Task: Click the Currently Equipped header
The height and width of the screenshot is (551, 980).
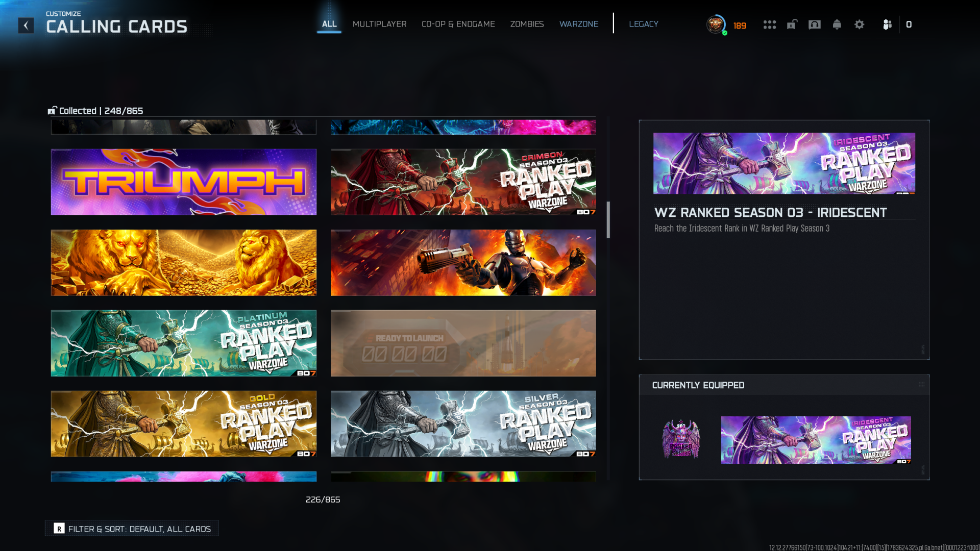Action: point(698,385)
